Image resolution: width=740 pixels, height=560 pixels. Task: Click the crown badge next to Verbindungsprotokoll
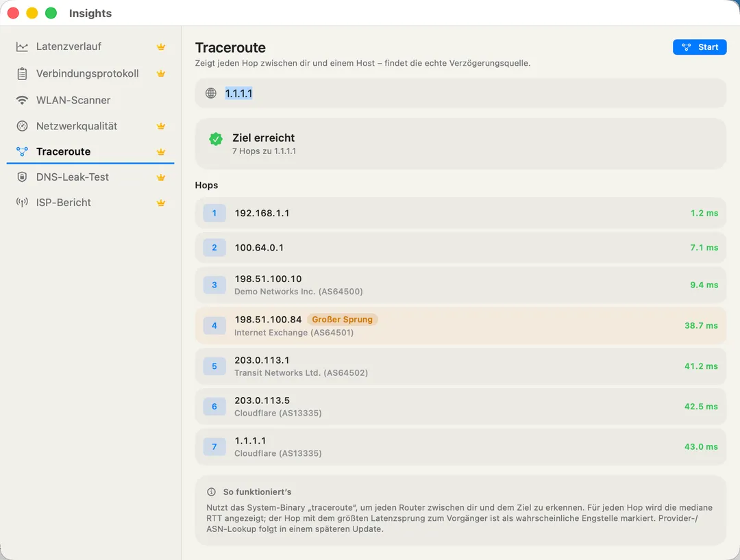click(161, 73)
